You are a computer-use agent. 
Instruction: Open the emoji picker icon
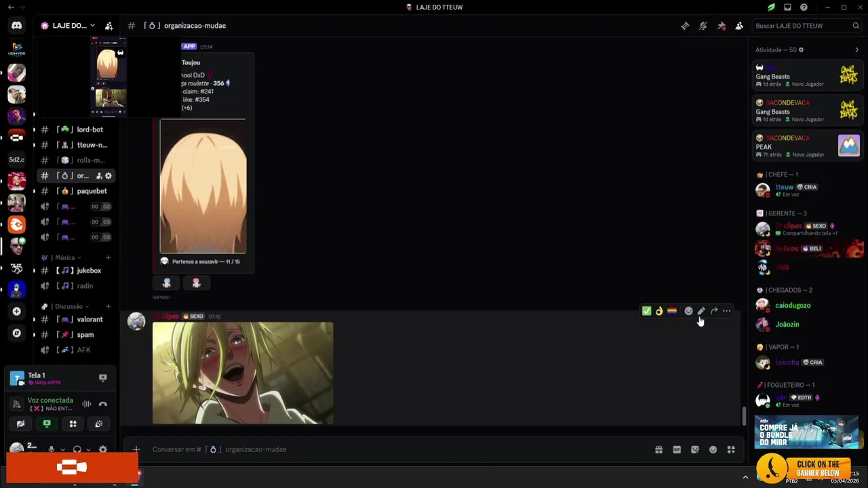point(713,449)
